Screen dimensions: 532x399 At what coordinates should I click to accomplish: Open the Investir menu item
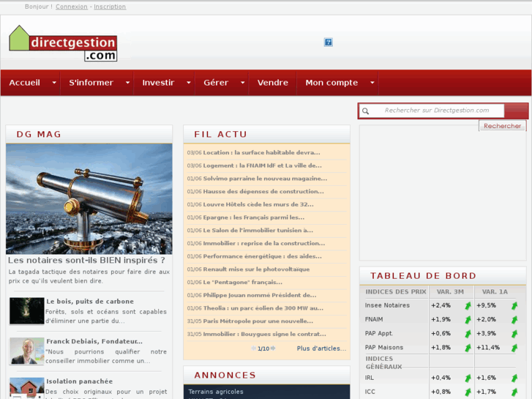tap(158, 83)
